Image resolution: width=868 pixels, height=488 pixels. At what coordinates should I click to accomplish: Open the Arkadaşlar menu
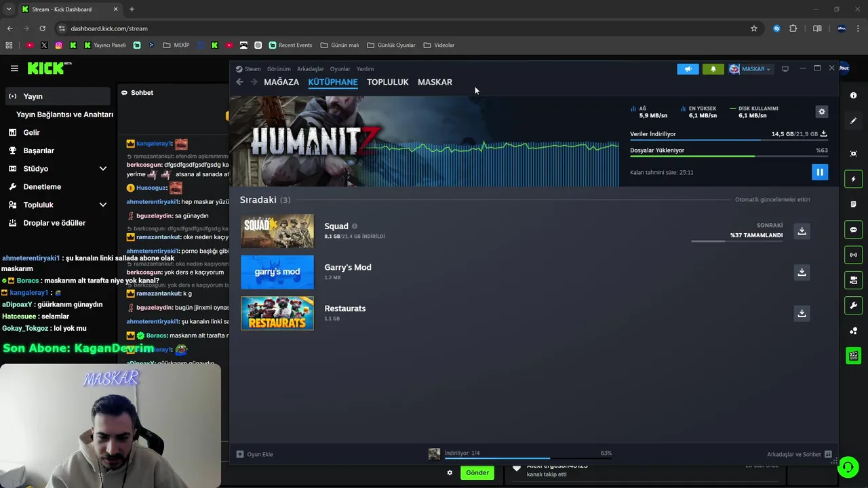pyautogui.click(x=311, y=69)
